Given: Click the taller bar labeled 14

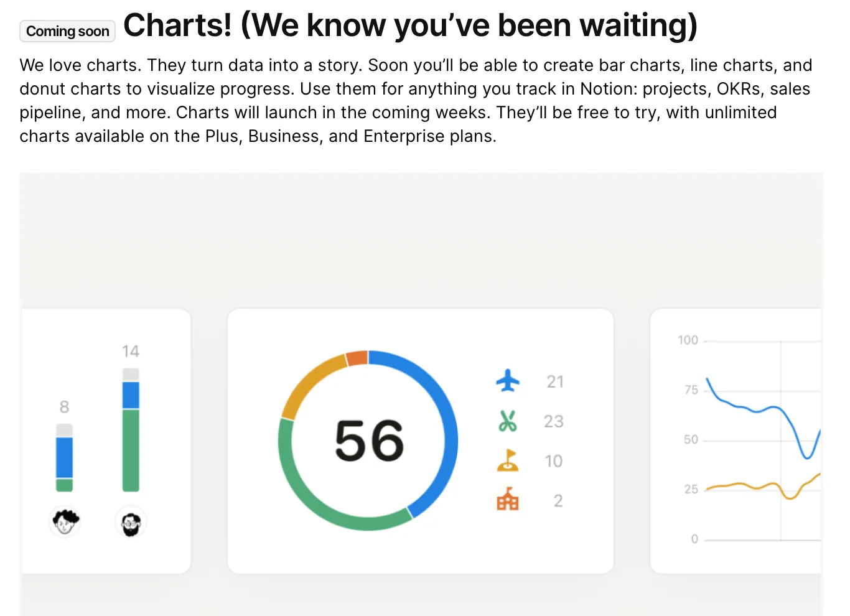Looking at the screenshot, I should 131,430.
